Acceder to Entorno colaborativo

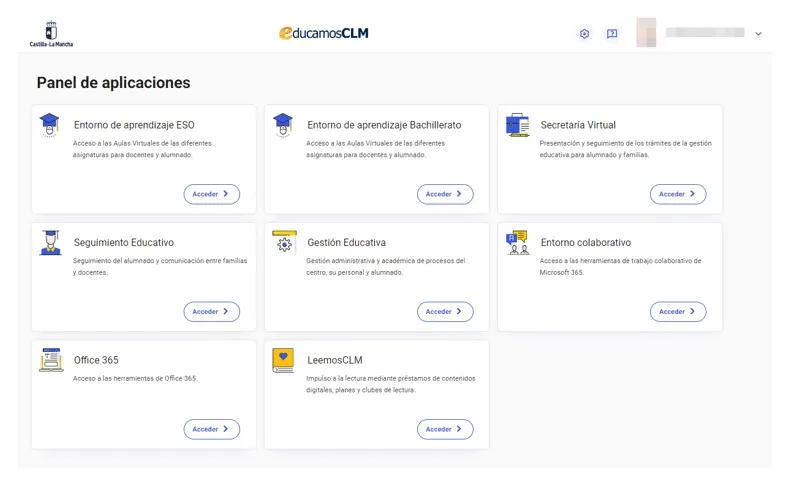click(678, 312)
